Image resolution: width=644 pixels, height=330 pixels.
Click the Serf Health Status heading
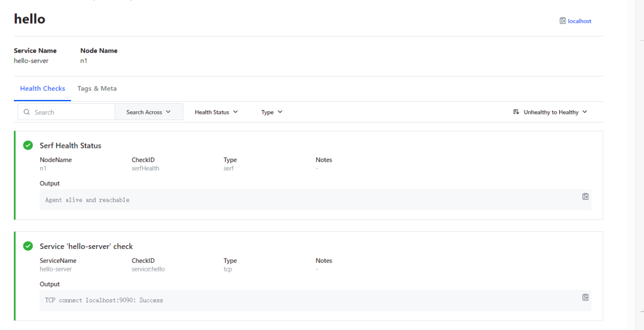tap(70, 145)
